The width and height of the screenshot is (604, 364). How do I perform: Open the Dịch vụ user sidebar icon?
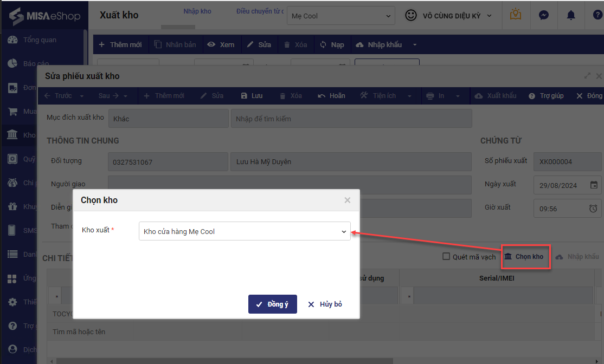click(x=12, y=349)
